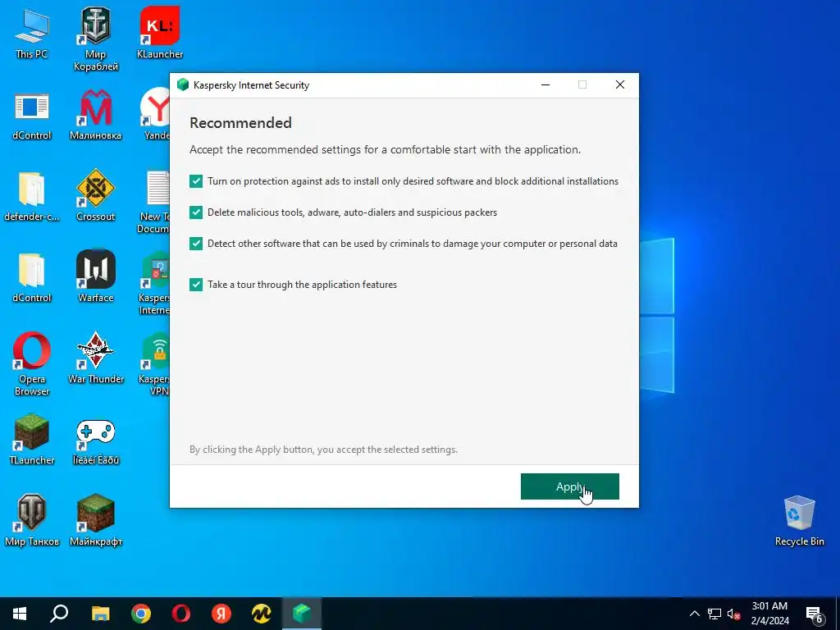This screenshot has width=840, height=630.
Task: Open dControl folder icon on desktop
Action: pos(32,278)
